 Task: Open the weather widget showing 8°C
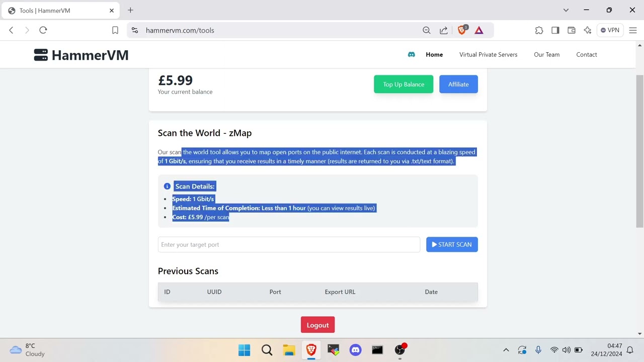click(28, 350)
